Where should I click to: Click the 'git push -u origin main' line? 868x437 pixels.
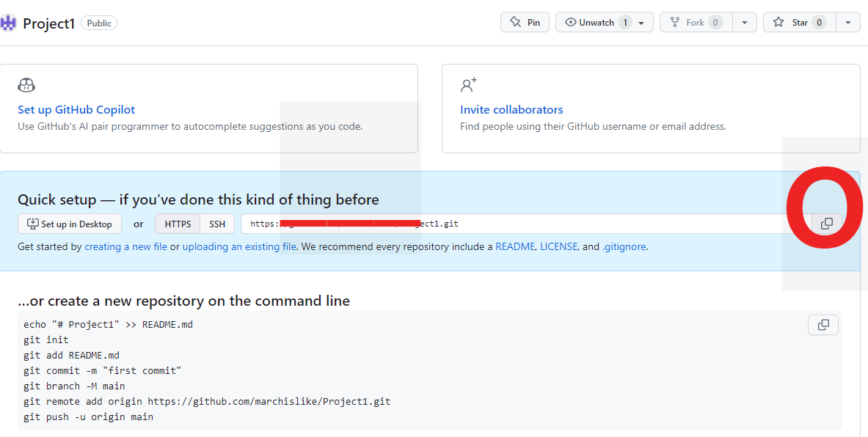[89, 416]
